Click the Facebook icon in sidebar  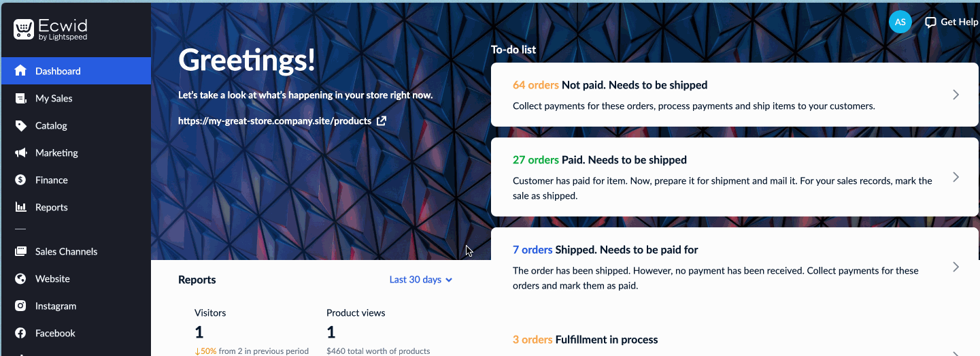[20, 333]
